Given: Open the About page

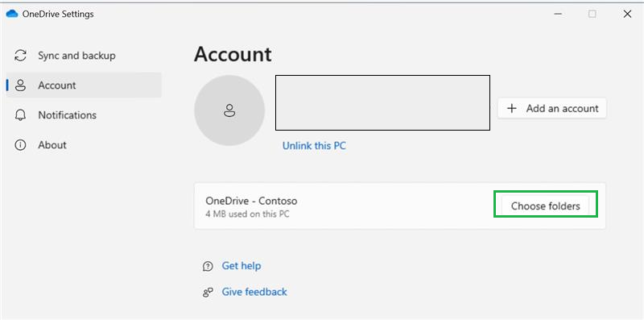Looking at the screenshot, I should click(x=84, y=145).
